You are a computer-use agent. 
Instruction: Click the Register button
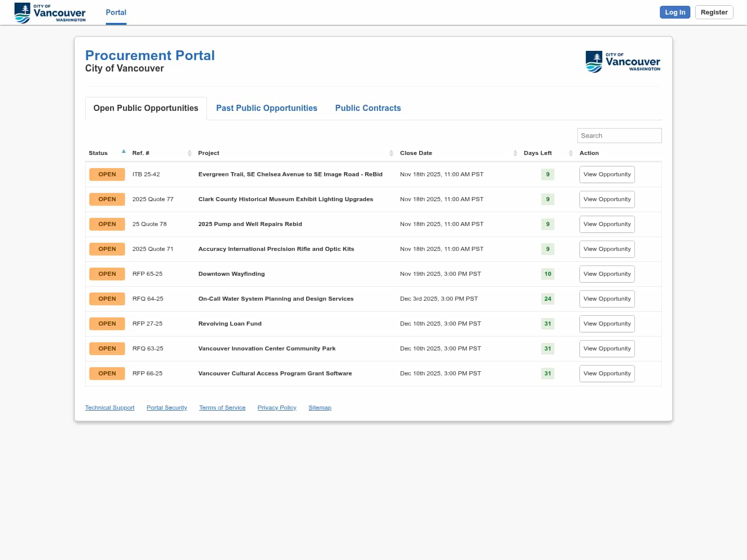pyautogui.click(x=714, y=12)
